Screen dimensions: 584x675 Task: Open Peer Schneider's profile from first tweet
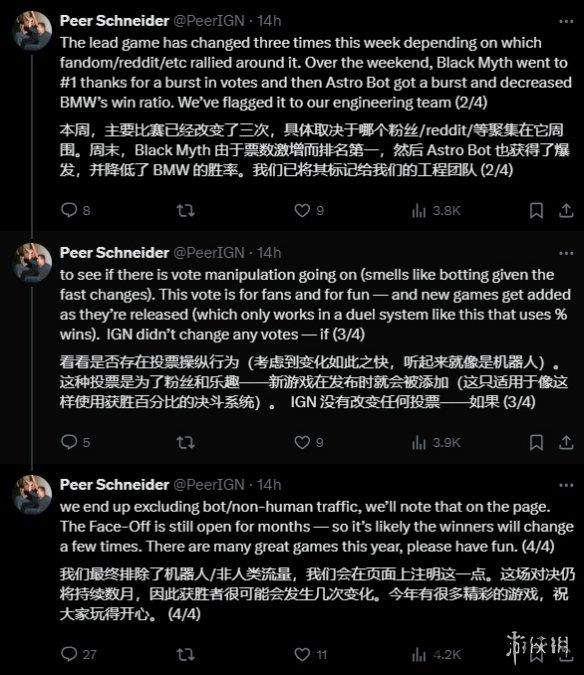(114, 21)
